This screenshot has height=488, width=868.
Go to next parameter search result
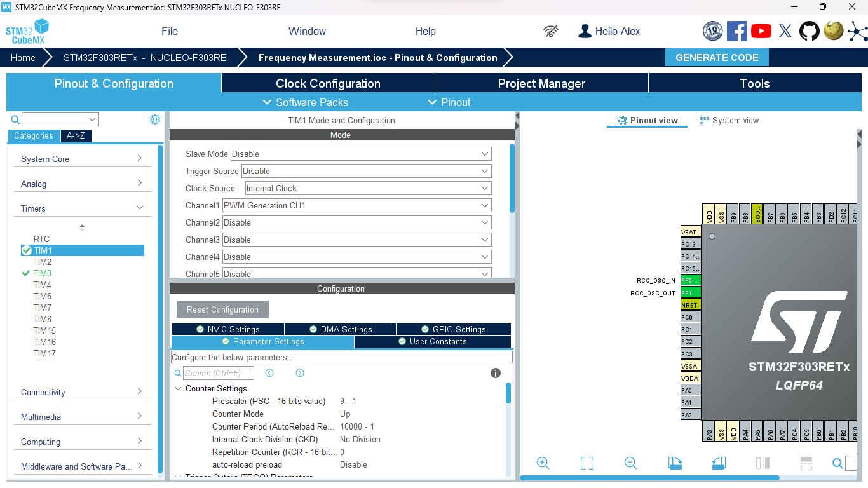[300, 373]
